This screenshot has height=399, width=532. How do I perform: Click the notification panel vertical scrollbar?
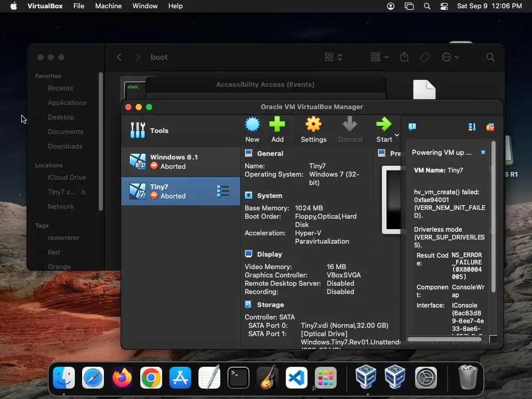coord(494,217)
